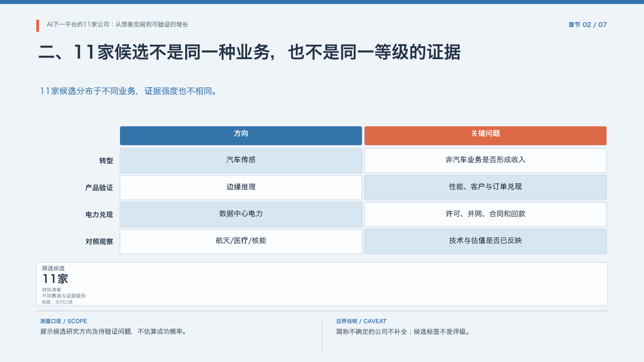Click the header breadcrumb AI下一平台的11家公司
This screenshot has height=362, width=644.
(118, 25)
